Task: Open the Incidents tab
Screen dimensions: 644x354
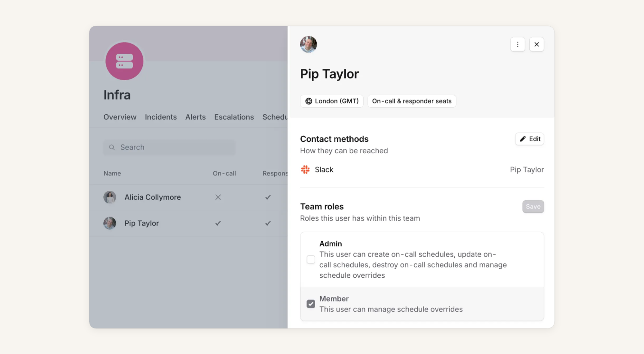Action: pyautogui.click(x=161, y=117)
